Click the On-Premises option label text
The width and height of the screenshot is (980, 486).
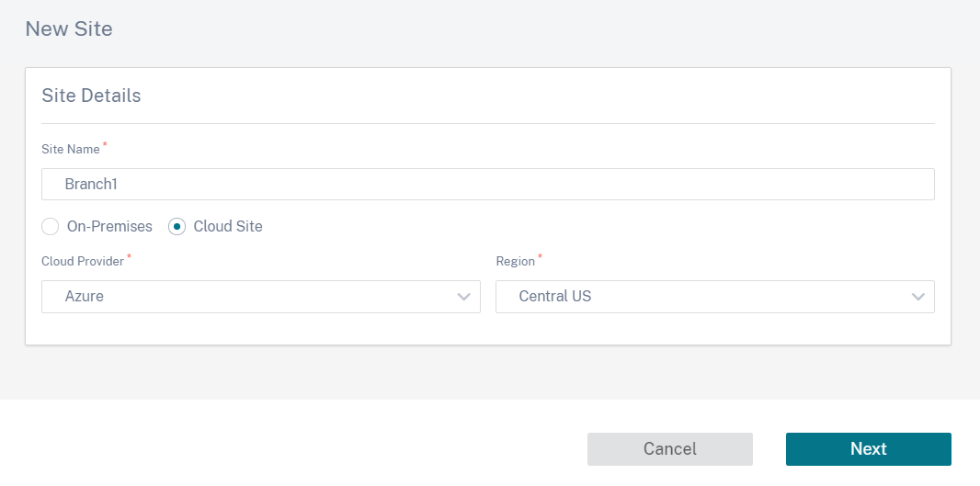(x=109, y=227)
